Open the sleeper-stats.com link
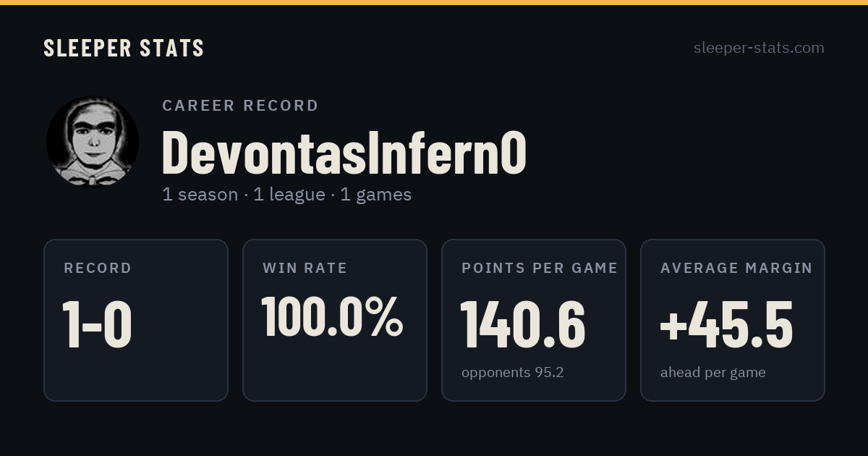This screenshot has width=868, height=456. pos(759,48)
